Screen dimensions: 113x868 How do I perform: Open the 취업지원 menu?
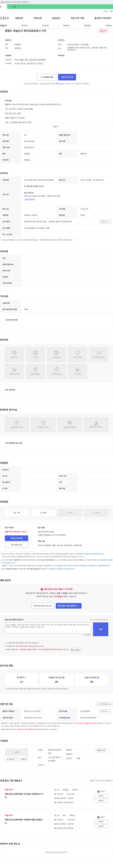point(37,18)
